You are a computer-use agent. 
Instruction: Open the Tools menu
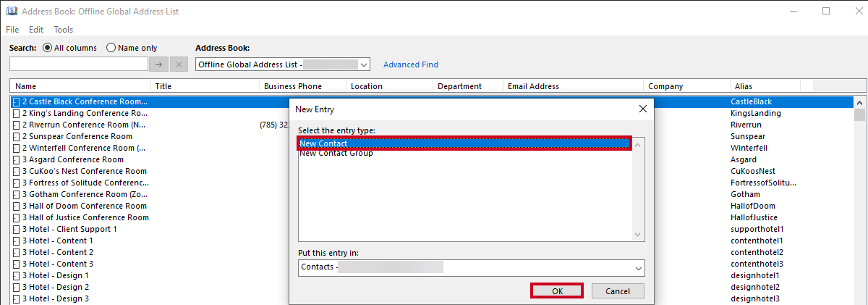click(x=64, y=30)
